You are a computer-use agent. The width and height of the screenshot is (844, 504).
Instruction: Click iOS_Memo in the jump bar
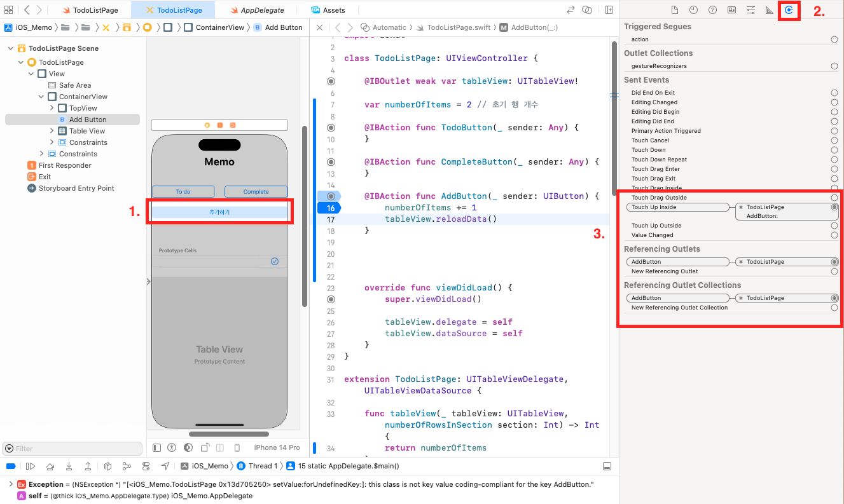[x=28, y=27]
